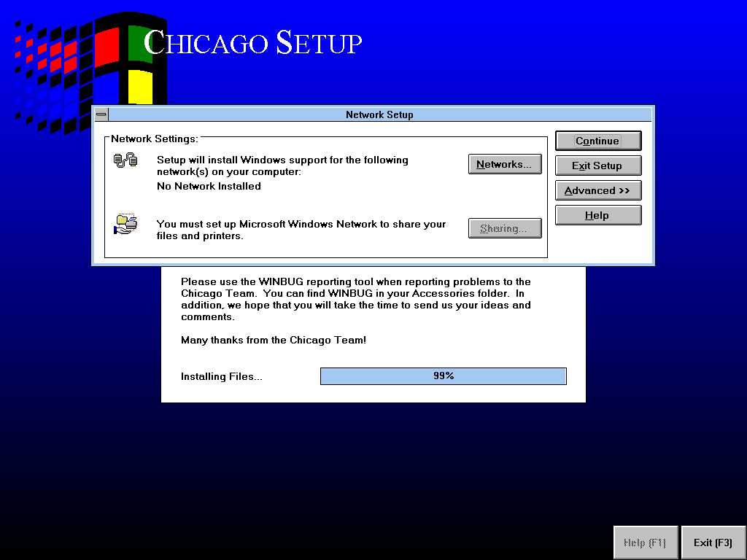Click the 'Network Settings:' group label
Screen dimensions: 747x560
pyautogui.click(x=155, y=139)
